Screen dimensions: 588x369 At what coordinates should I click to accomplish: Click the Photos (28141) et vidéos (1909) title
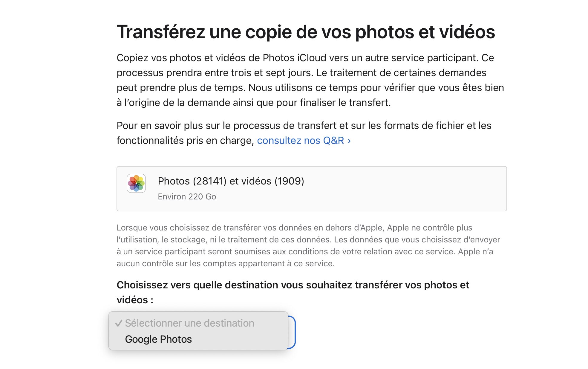tap(231, 181)
